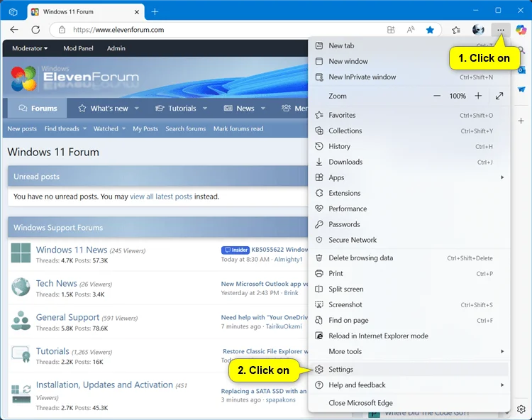Open the Copilot sidebar icon
This screenshot has width=532, height=420.
point(521,30)
